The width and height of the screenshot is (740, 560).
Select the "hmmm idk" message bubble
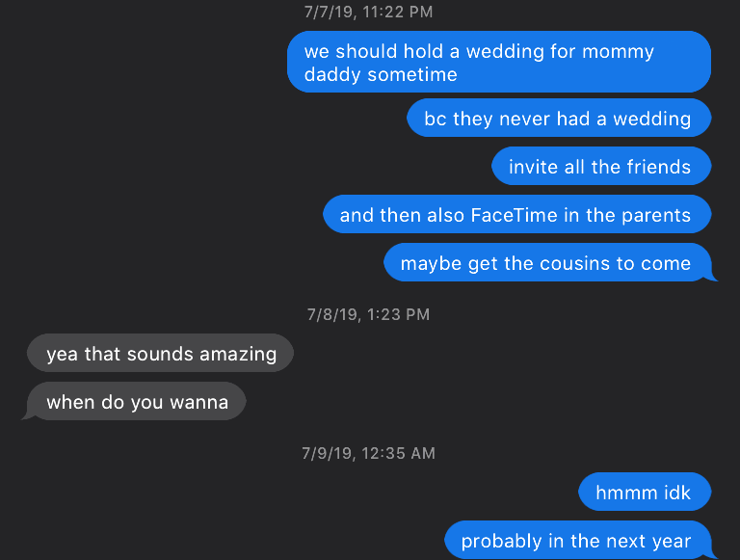coord(643,493)
